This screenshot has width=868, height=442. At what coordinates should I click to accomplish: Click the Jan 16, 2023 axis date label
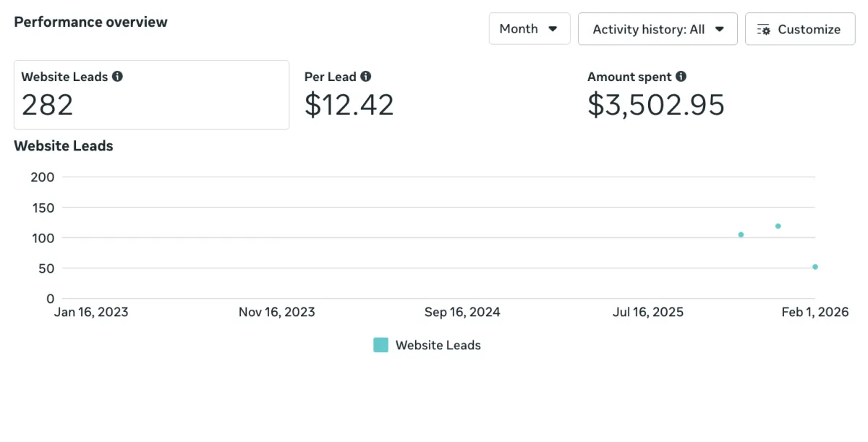point(91,313)
